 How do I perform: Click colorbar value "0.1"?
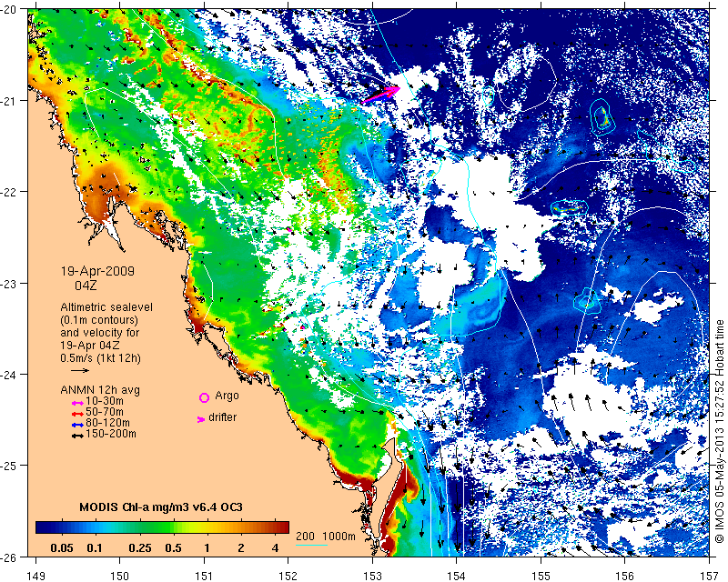pos(95,547)
